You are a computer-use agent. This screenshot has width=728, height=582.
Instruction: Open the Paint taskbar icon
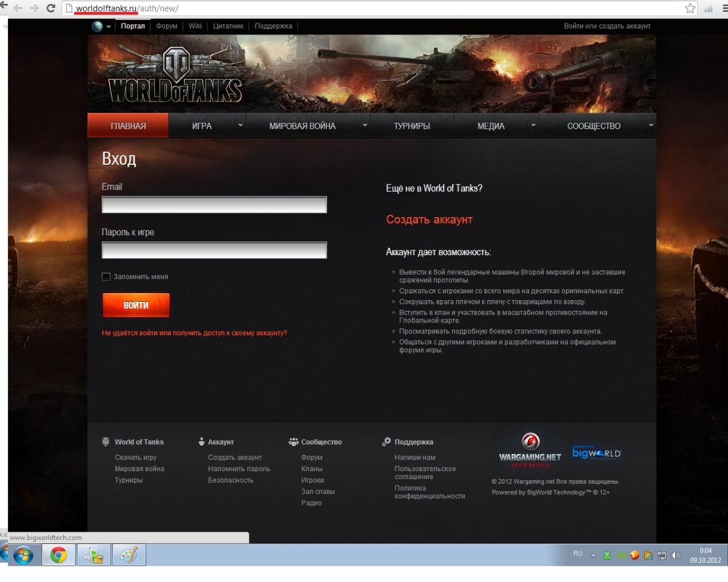pyautogui.click(x=128, y=555)
